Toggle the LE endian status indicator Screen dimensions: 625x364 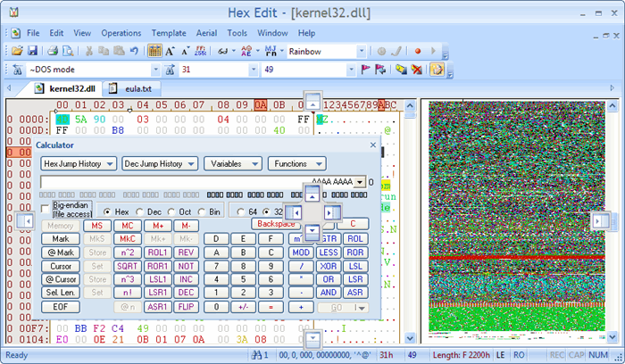coord(500,355)
